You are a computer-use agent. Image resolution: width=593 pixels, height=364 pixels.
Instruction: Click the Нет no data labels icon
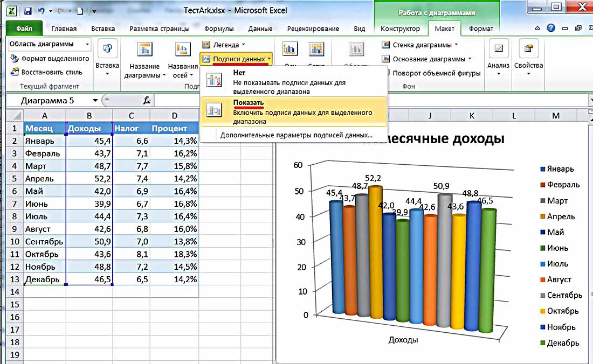pos(214,80)
